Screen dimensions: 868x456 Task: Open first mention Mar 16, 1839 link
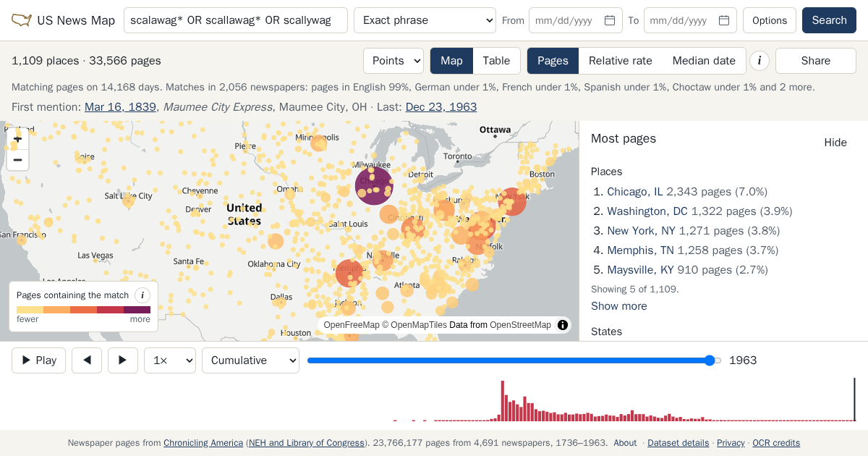coord(120,107)
